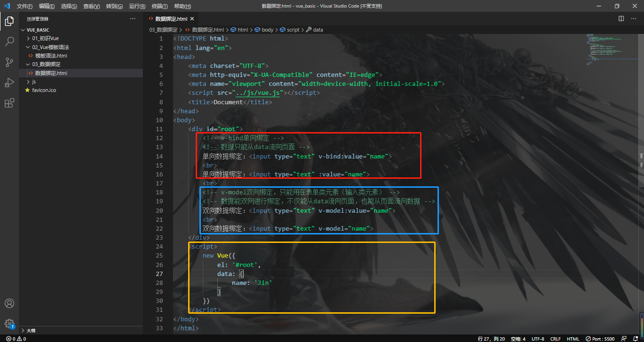Click the body breadcrumb segment
The image size is (644, 342).
click(x=264, y=30)
